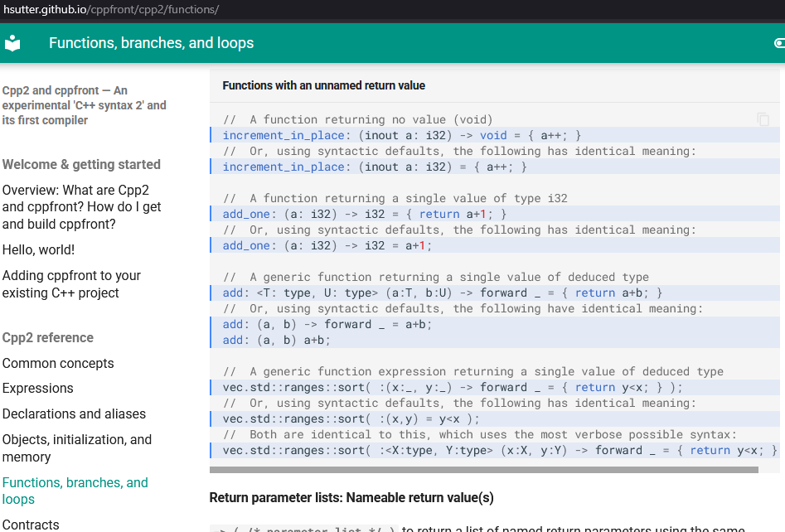Click the cppfront book logo icon

click(12, 43)
